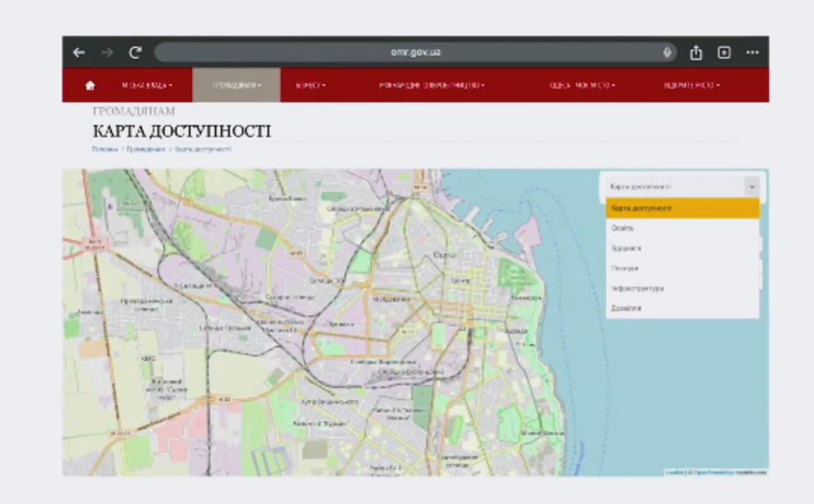Open the three-dot browser menu
Viewport: 814px width, 504px height.
[752, 52]
